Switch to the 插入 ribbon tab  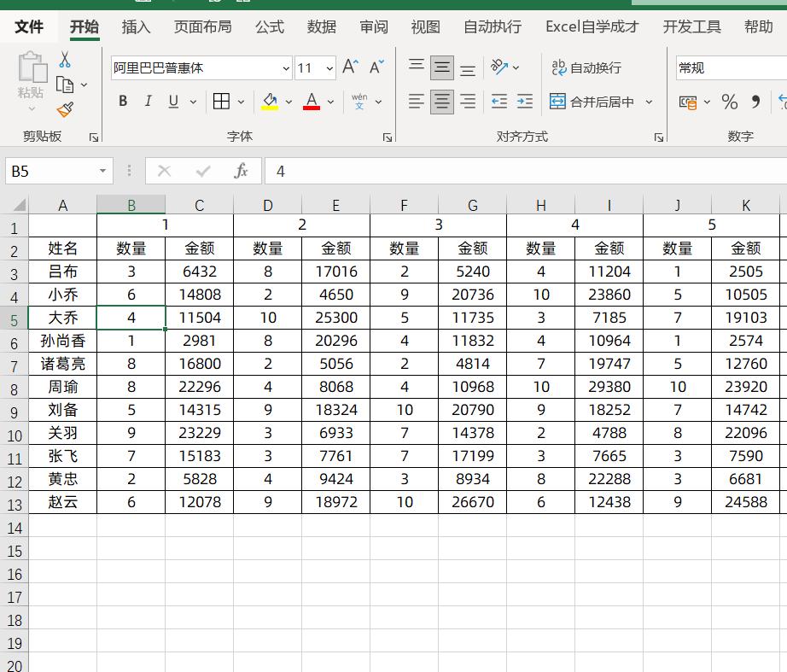(137, 26)
